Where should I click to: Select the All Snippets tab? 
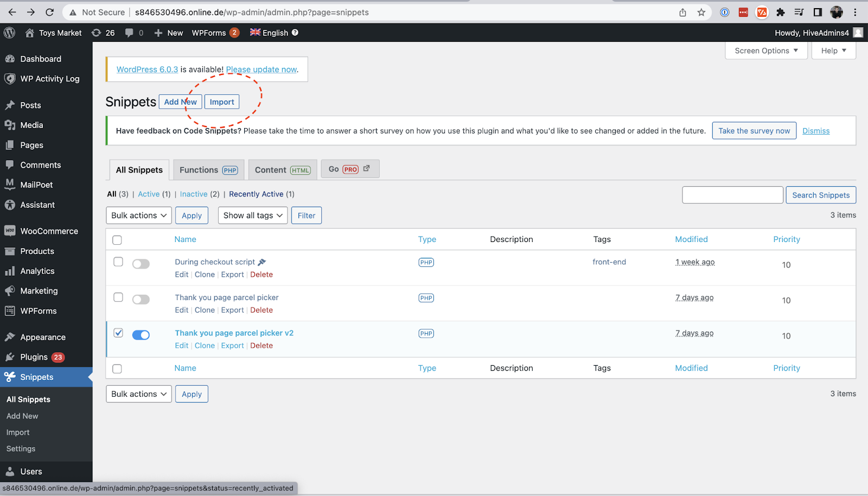(139, 170)
